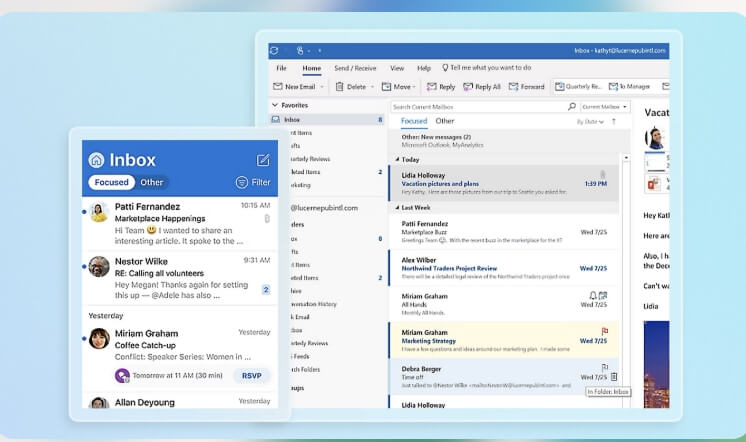Open Alex Wilber Northwind Traders Project Review email
The height and width of the screenshot is (442, 746).
click(504, 268)
